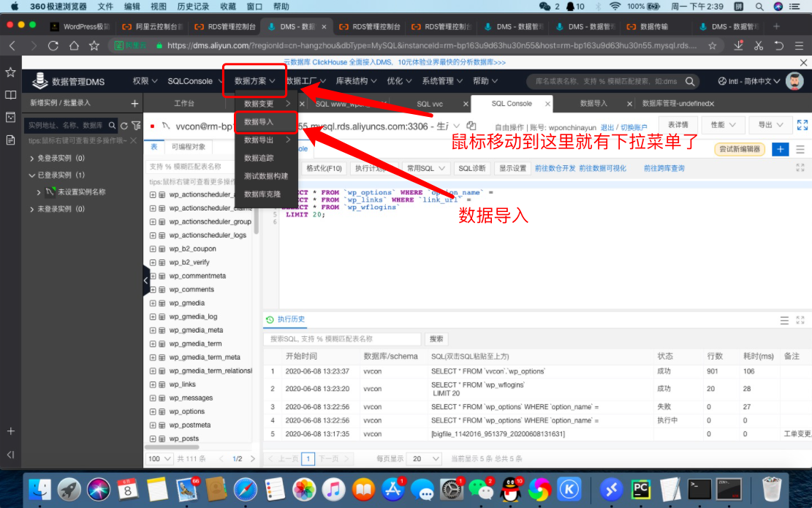This screenshot has width=812, height=508.
Task: Click the 表详情 button
Action: (678, 125)
